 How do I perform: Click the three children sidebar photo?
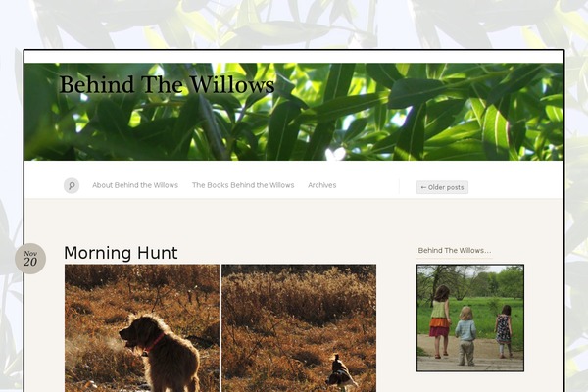pyautogui.click(x=470, y=318)
